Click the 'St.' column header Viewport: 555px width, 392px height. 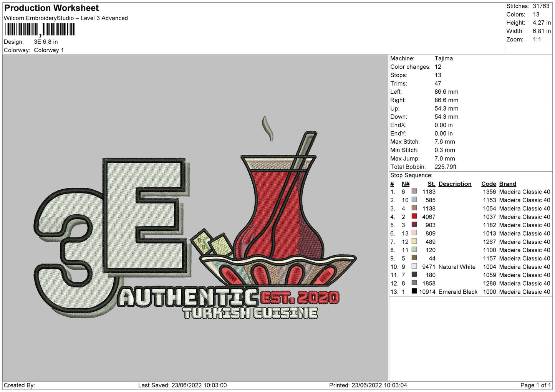coord(431,184)
